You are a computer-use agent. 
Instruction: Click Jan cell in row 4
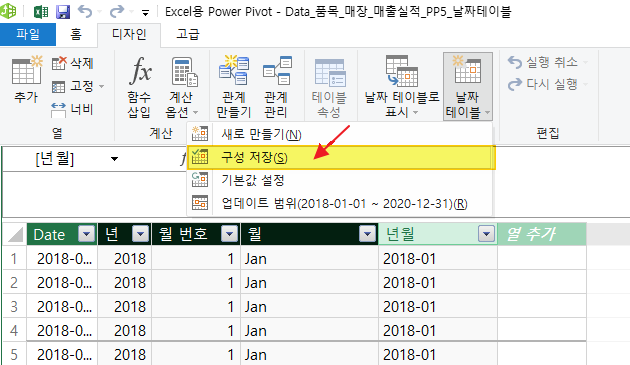pyautogui.click(x=309, y=330)
